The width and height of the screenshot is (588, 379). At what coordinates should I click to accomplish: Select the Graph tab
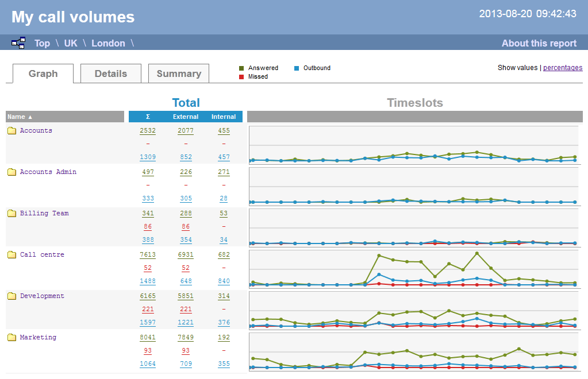click(43, 74)
